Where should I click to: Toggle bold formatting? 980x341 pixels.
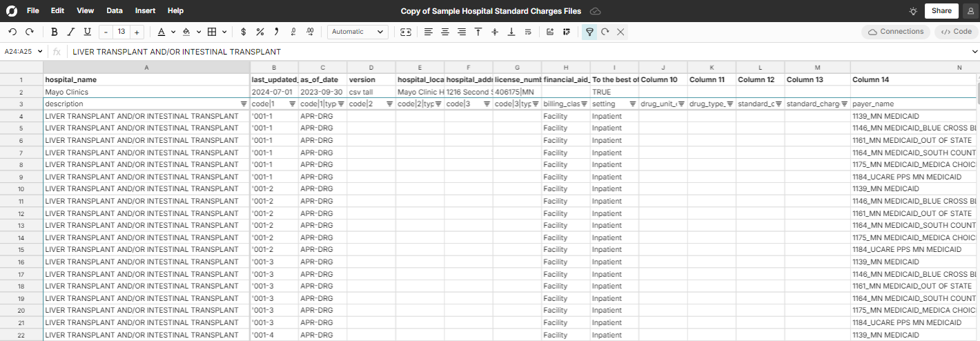coord(55,32)
